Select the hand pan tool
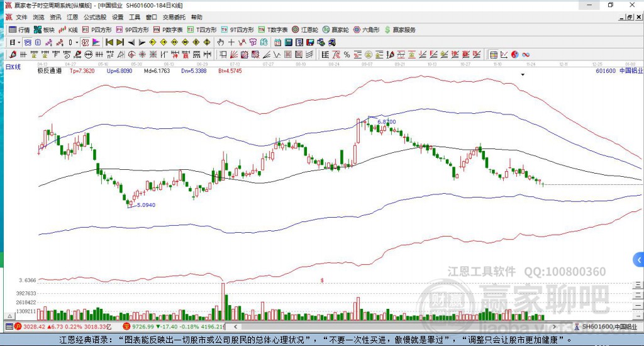Viewport: 644px width, 346px height. coord(220,42)
